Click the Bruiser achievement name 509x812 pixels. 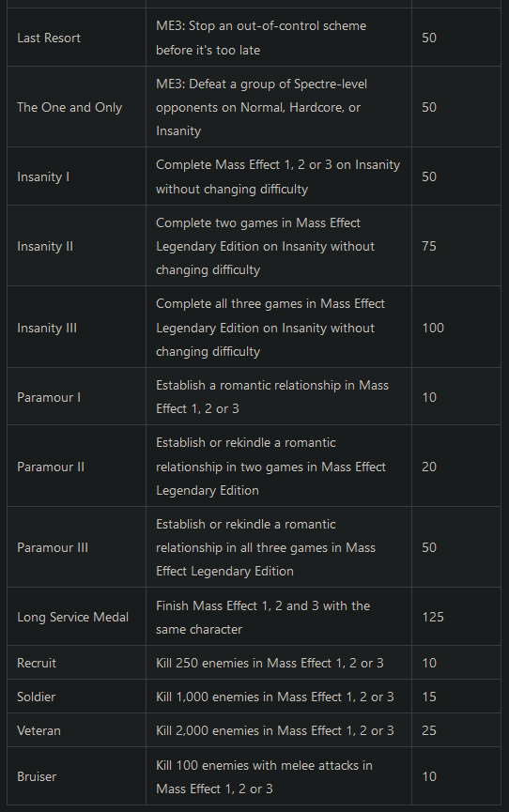pyautogui.click(x=37, y=776)
